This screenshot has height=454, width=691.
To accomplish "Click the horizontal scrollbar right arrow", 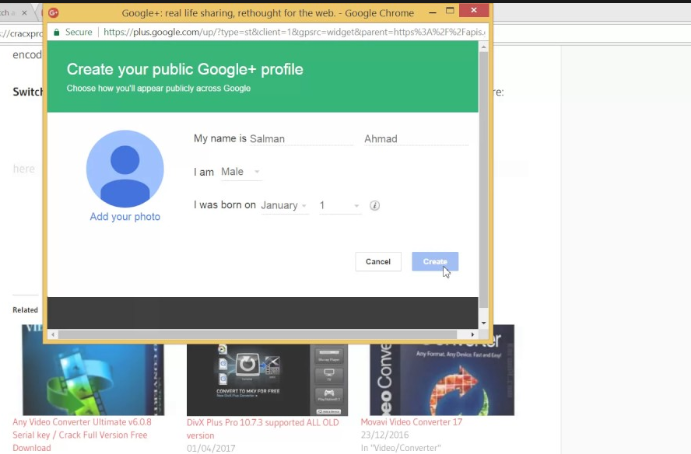I will [x=473, y=334].
